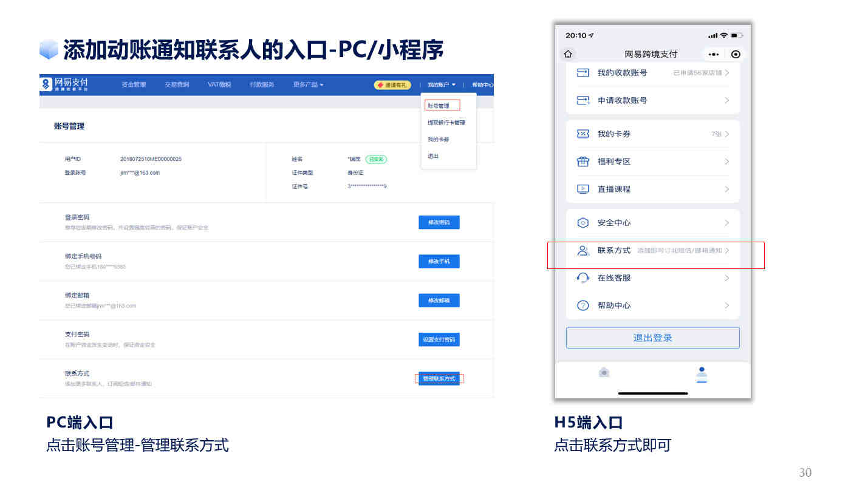The width and height of the screenshot is (868, 490).
Task: Click the 管理联系方式 button
Action: [x=439, y=378]
